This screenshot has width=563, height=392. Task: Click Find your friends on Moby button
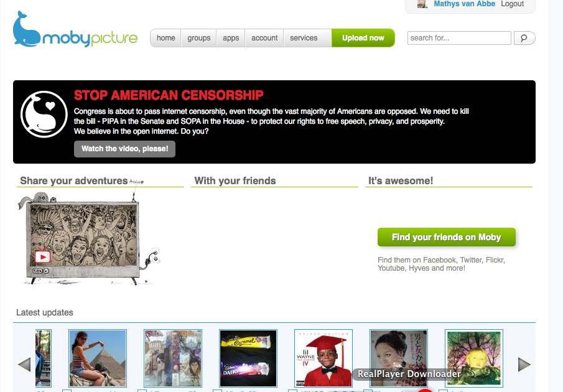point(446,237)
